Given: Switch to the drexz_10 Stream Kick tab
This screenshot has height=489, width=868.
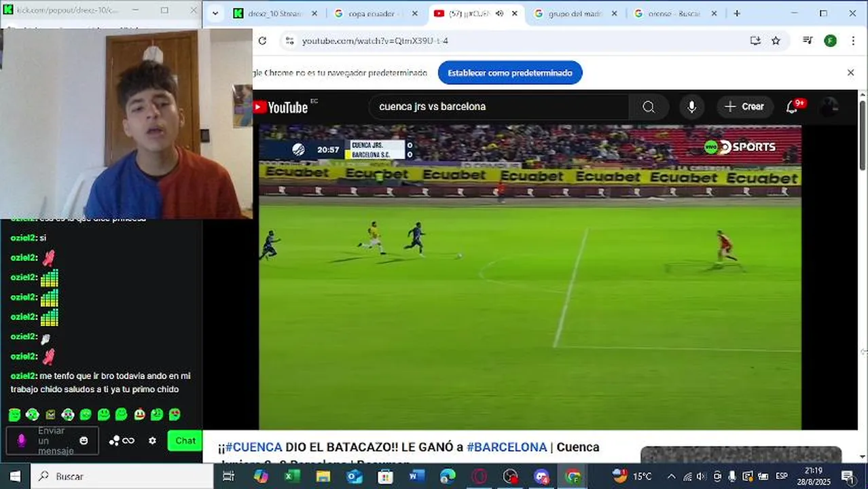Looking at the screenshot, I should 275,13.
